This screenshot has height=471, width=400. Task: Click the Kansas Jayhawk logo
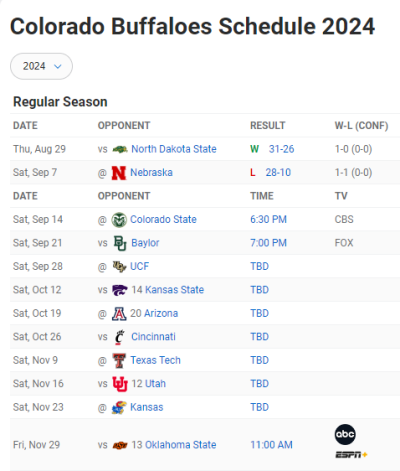tap(119, 407)
